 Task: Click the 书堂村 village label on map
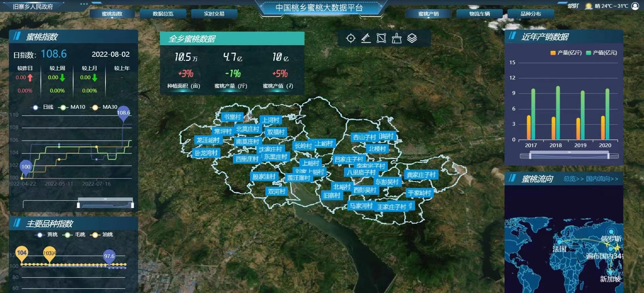(232, 117)
